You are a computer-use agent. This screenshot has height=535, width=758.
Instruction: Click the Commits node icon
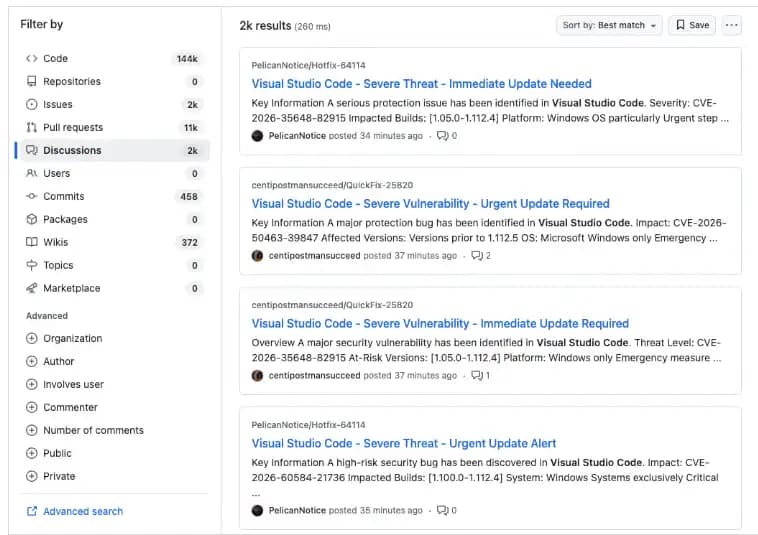click(31, 196)
